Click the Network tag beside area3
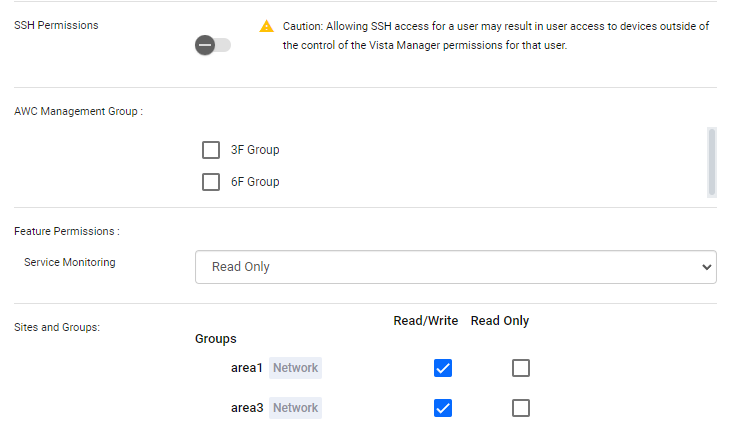Viewport: 729px width, 434px height. pos(295,408)
